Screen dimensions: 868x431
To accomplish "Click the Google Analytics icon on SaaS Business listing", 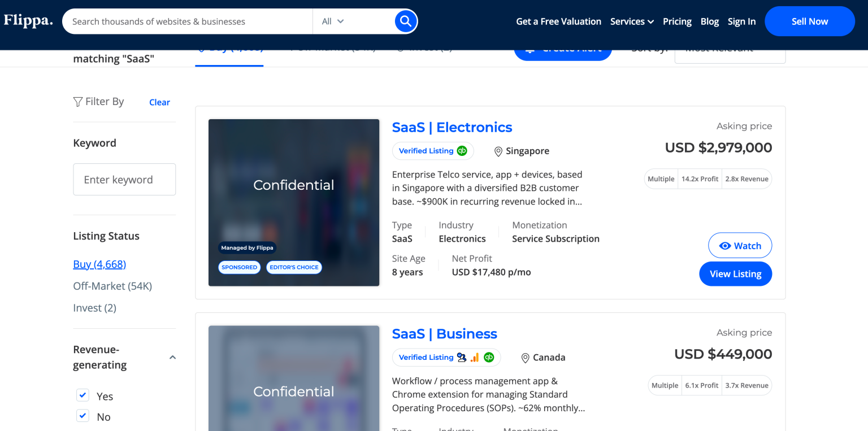I will point(474,357).
